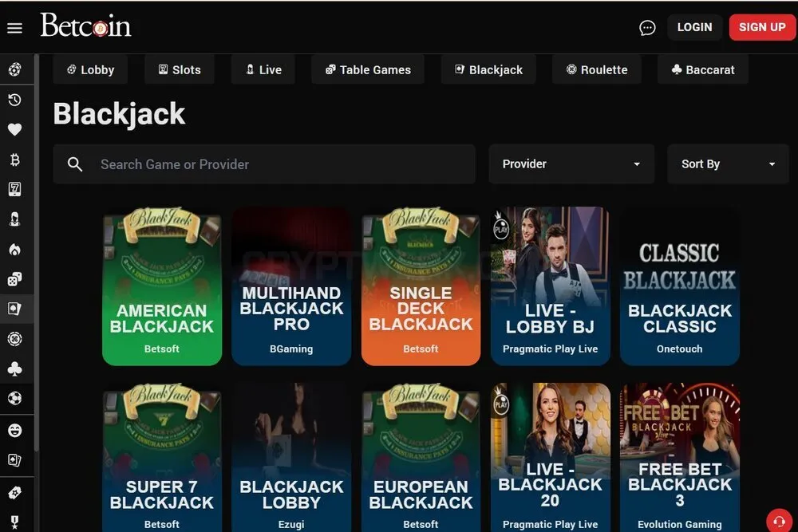Open favorites heart icon in sidebar
Viewport: 798px width, 532px height.
point(14,130)
